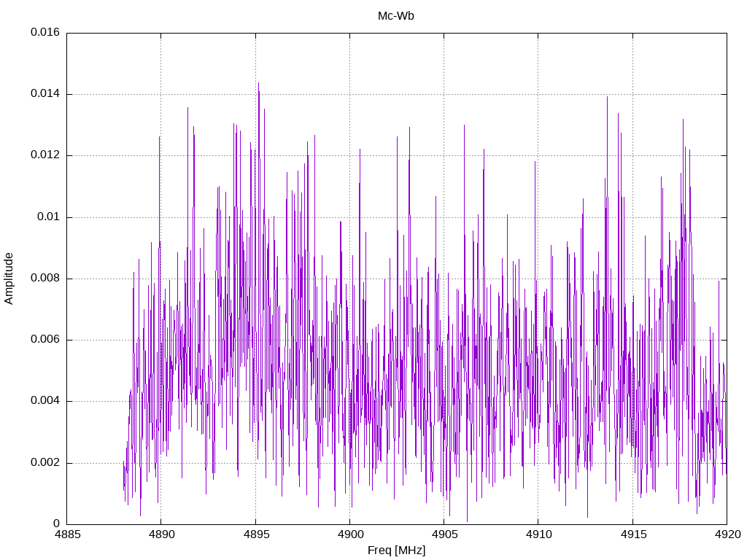Viewport: 747px width, 560px height.
Task: Click the spectrum peak near 4913.6 MHz
Action: click(608, 98)
